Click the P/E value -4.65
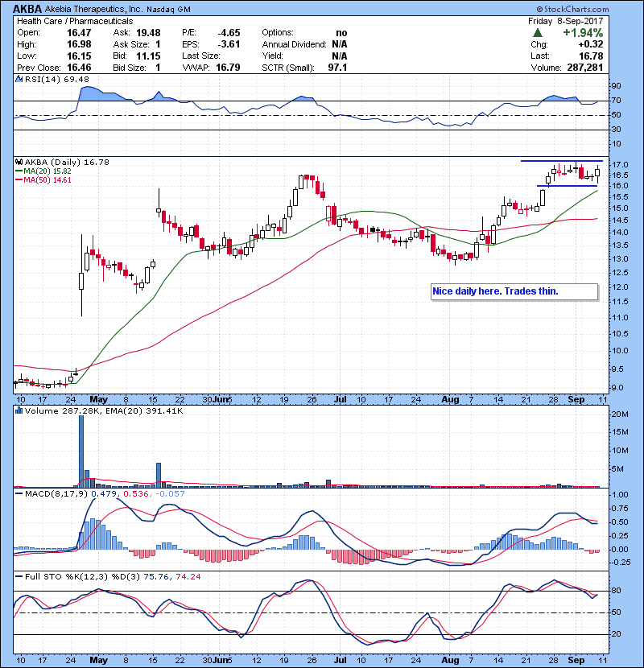Screen dimensions: 644x668 tap(229, 33)
